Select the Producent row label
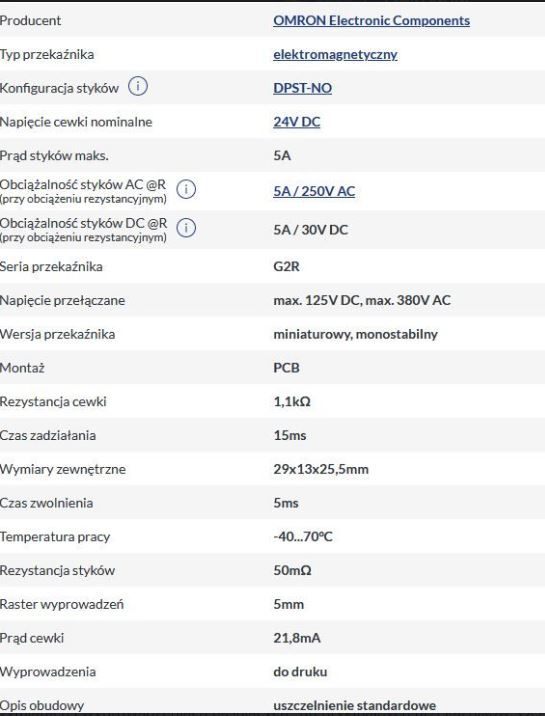The width and height of the screenshot is (545, 716). (31, 21)
